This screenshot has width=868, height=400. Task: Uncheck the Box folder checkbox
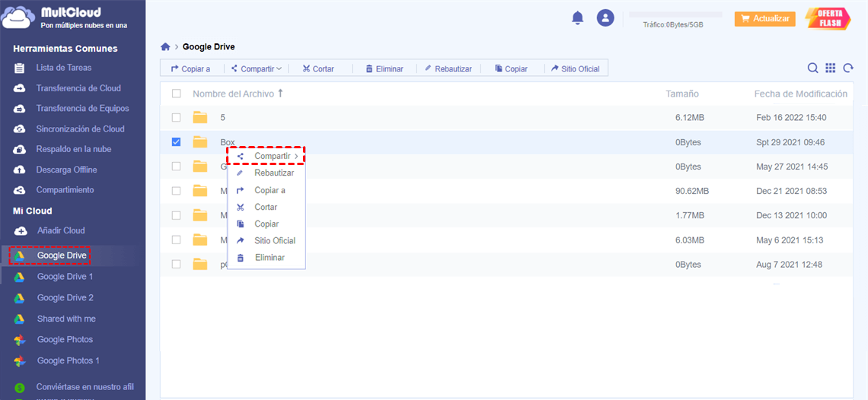(176, 142)
